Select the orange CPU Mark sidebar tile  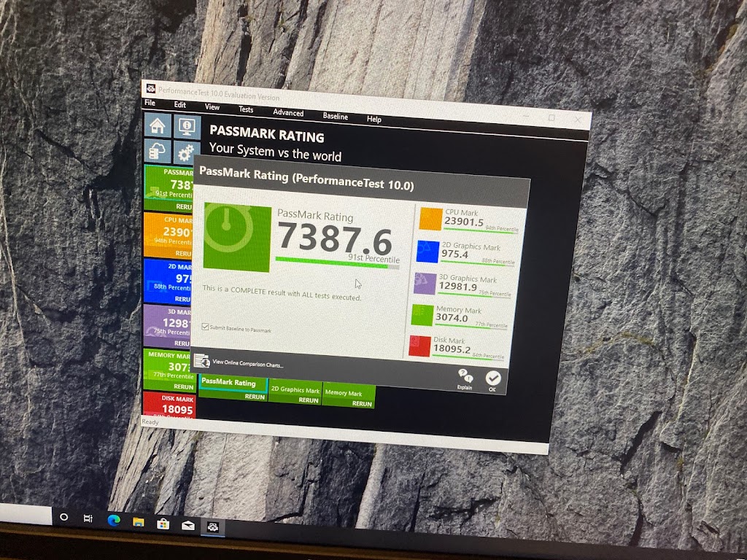pyautogui.click(x=169, y=235)
